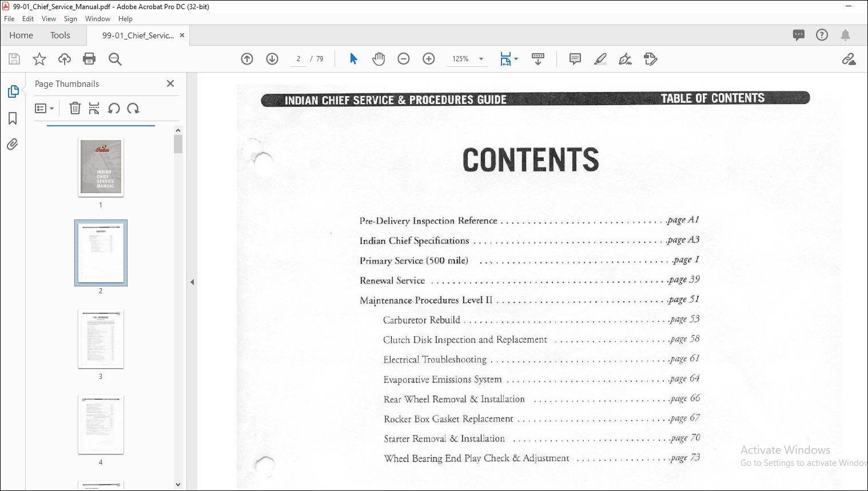
Task: Close the Page Thumbnails panel
Action: (x=170, y=83)
